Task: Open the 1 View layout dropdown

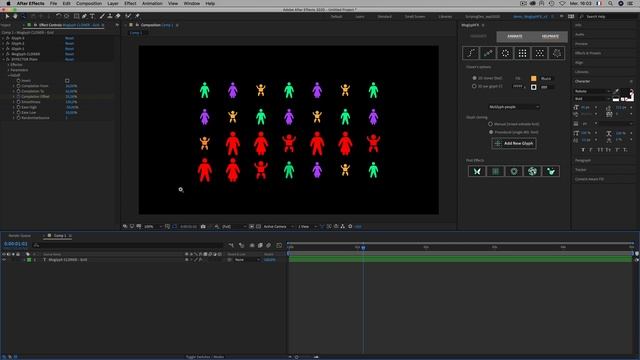Action: pyautogui.click(x=307, y=227)
